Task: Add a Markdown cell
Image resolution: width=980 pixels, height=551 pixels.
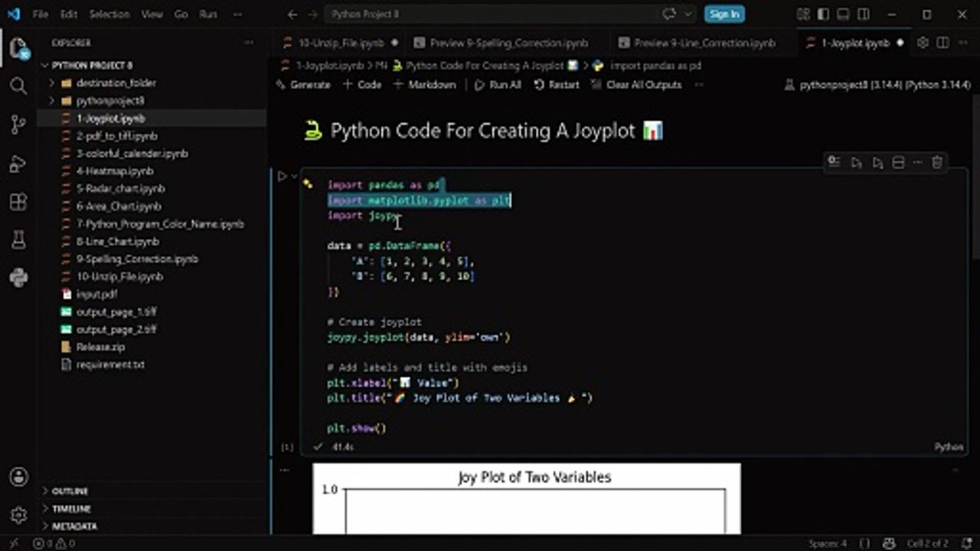Action: tap(424, 84)
